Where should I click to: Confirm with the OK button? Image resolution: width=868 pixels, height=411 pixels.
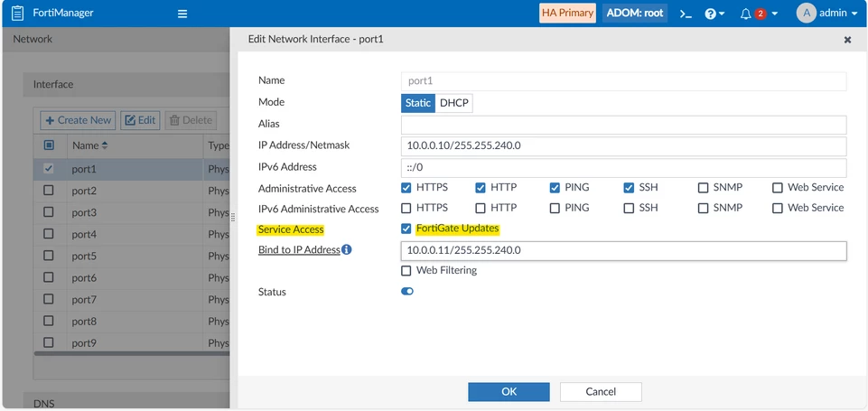click(509, 392)
